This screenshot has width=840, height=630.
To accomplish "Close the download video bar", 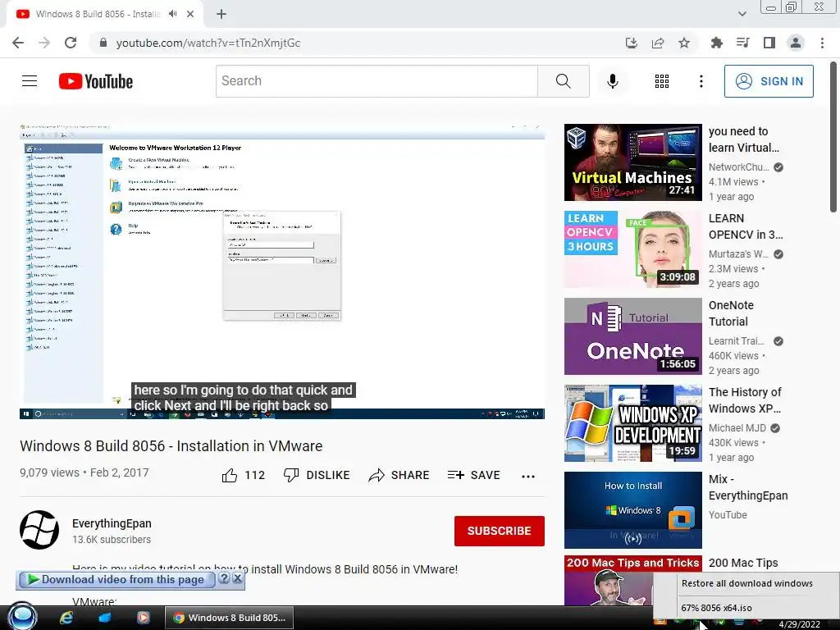I will click(237, 578).
